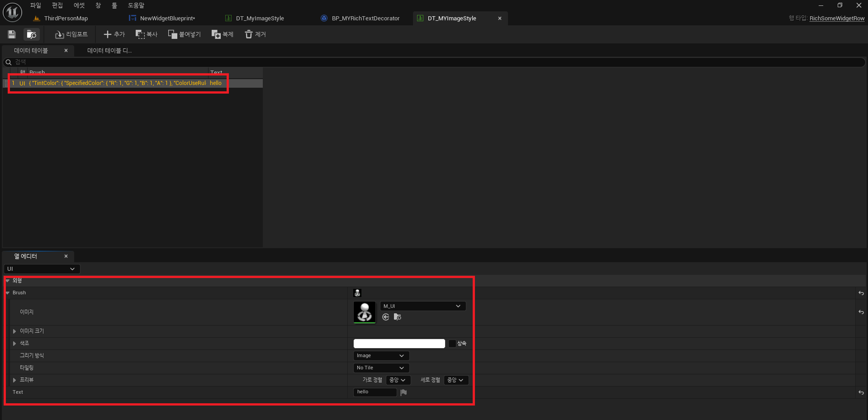Image resolution: width=868 pixels, height=420 pixels.
Task: Reset the Text property to default
Action: click(x=861, y=392)
